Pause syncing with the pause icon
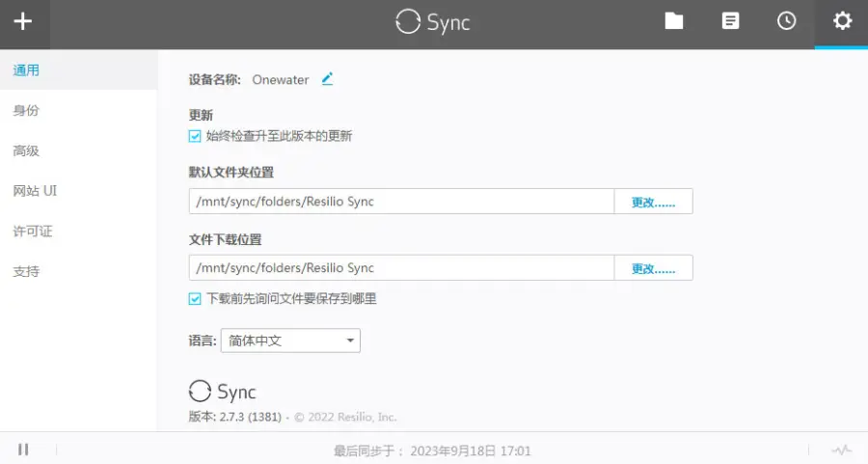The height and width of the screenshot is (464, 868). point(23,450)
